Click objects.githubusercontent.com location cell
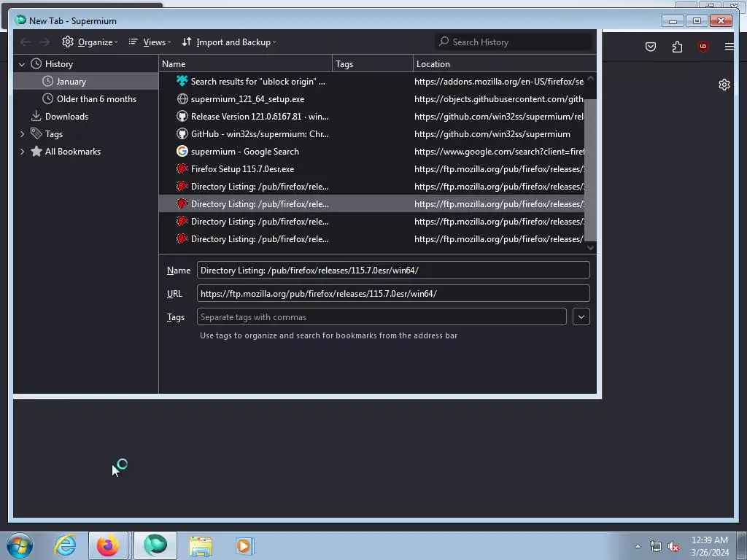The image size is (747, 560). coord(499,99)
